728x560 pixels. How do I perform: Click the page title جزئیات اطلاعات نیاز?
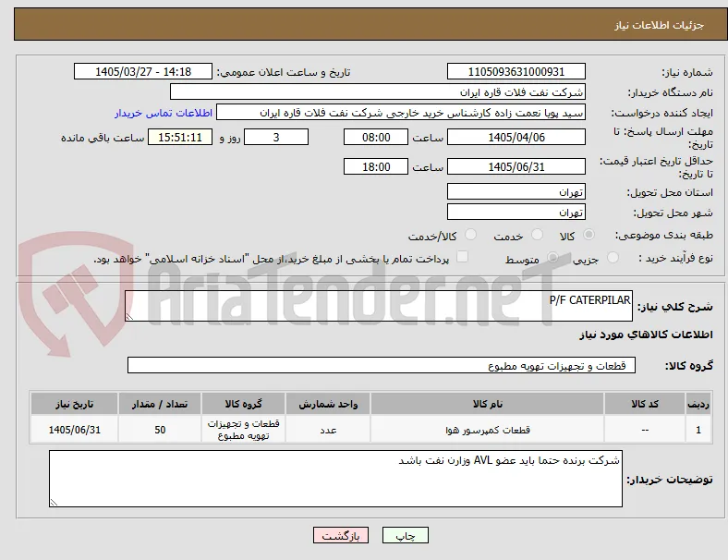click(659, 25)
